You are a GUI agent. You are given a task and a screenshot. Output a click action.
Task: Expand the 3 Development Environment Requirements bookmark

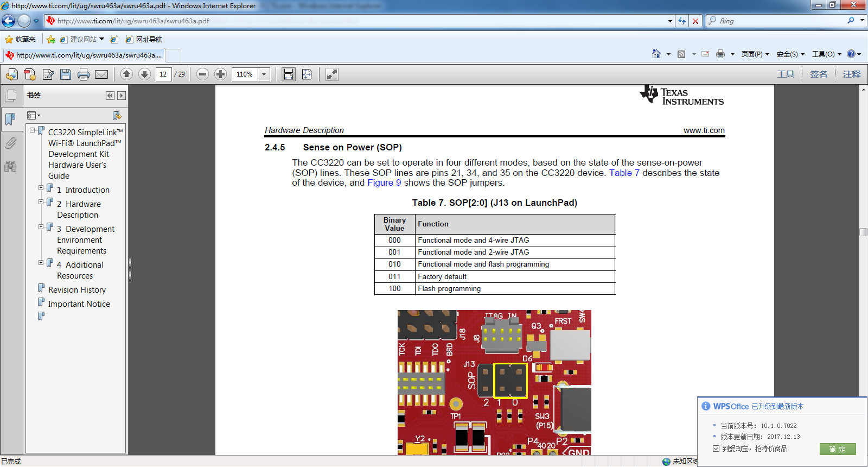41,227
